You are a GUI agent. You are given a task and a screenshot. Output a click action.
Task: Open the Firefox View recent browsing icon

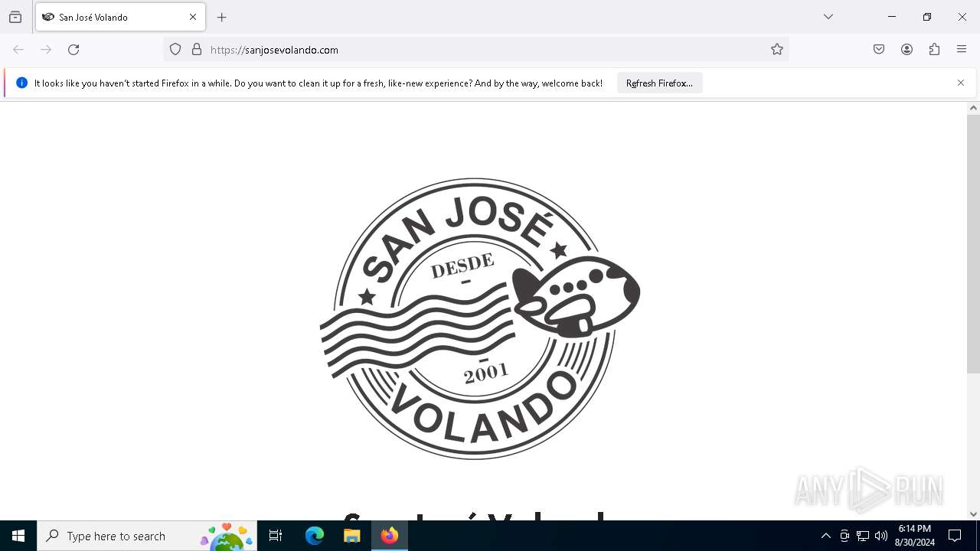(x=15, y=17)
